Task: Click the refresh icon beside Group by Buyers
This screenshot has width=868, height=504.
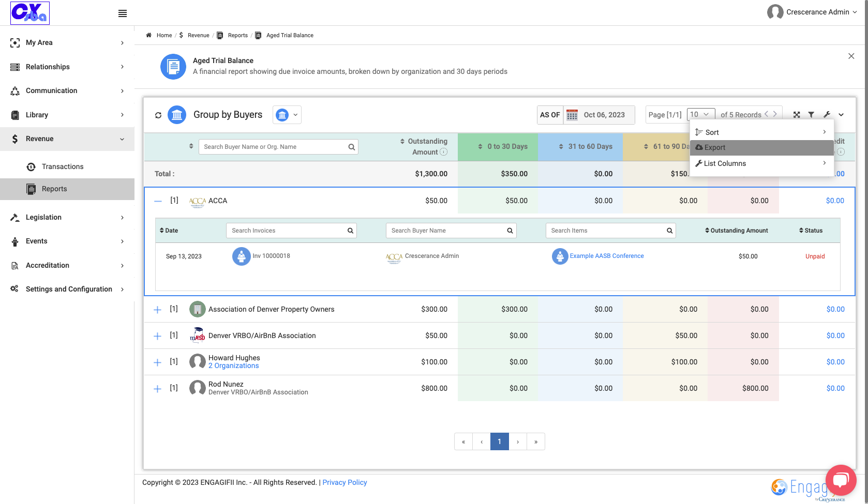Action: tap(158, 115)
